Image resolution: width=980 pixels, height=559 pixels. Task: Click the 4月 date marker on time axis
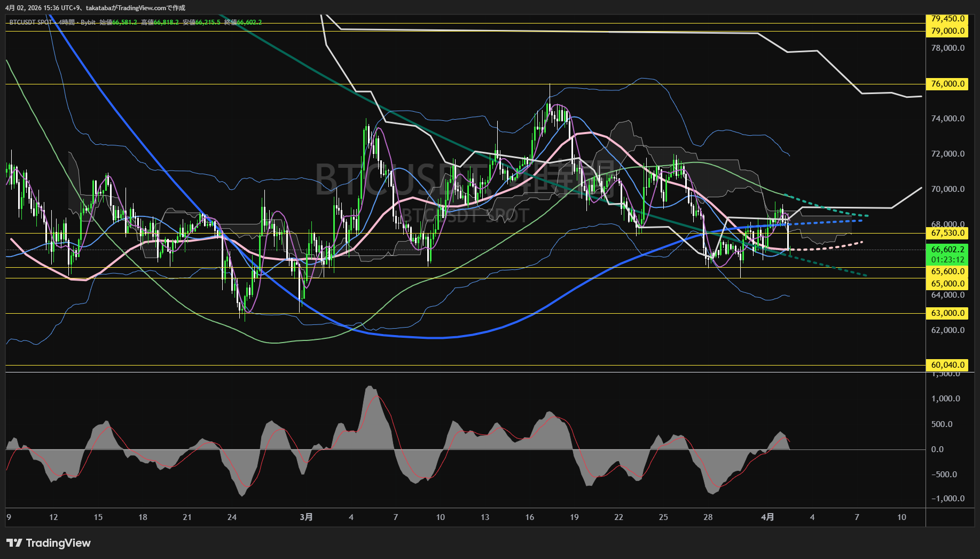[x=767, y=517]
